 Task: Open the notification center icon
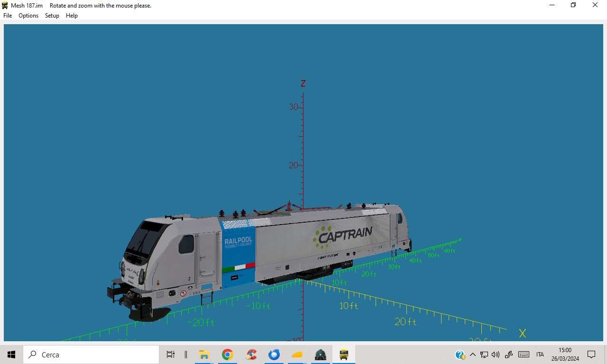point(591,355)
